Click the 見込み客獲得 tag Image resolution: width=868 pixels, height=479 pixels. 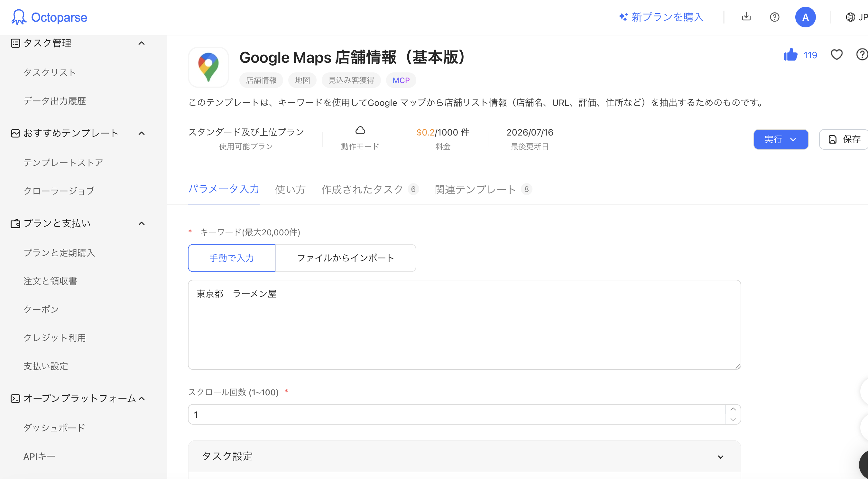coord(351,80)
